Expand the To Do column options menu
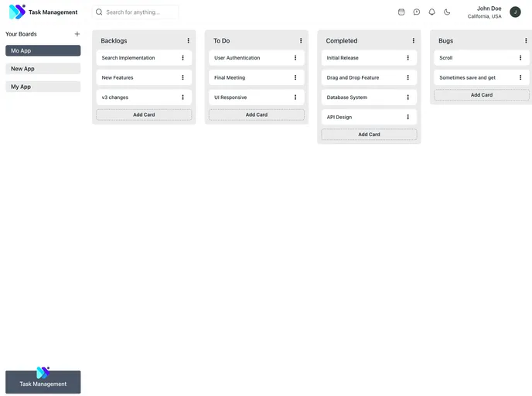The width and height of the screenshot is (532, 396). (301, 41)
